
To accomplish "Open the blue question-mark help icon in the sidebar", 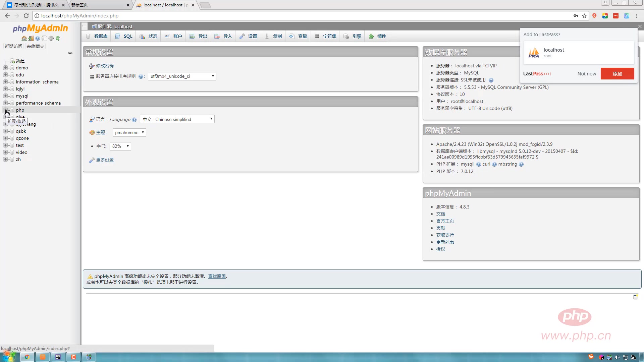I will pyautogui.click(x=38, y=39).
